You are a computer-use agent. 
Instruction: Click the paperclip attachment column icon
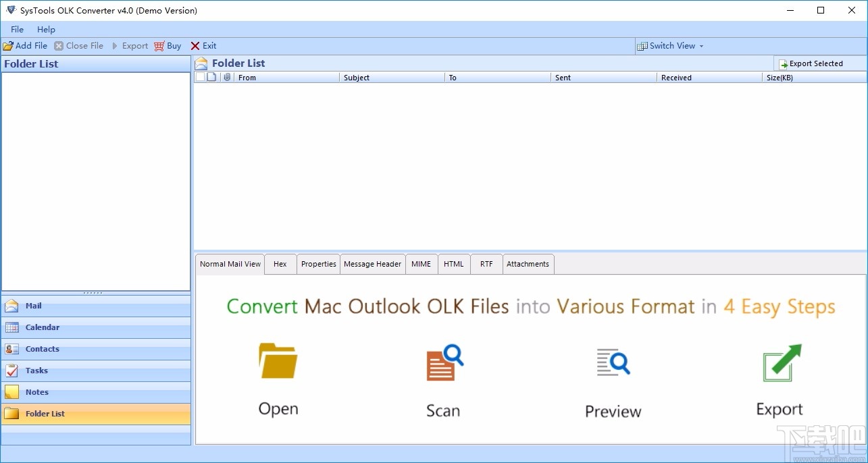pos(226,77)
